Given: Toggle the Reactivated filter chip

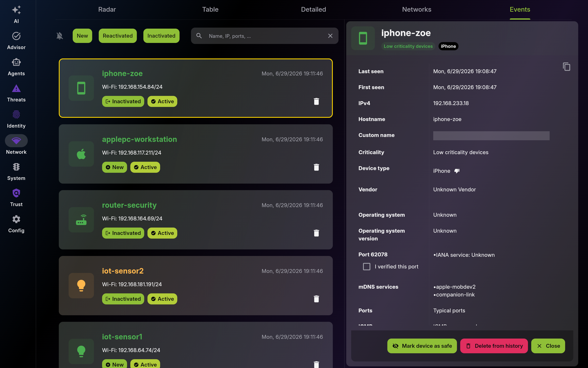Looking at the screenshot, I should (x=118, y=36).
